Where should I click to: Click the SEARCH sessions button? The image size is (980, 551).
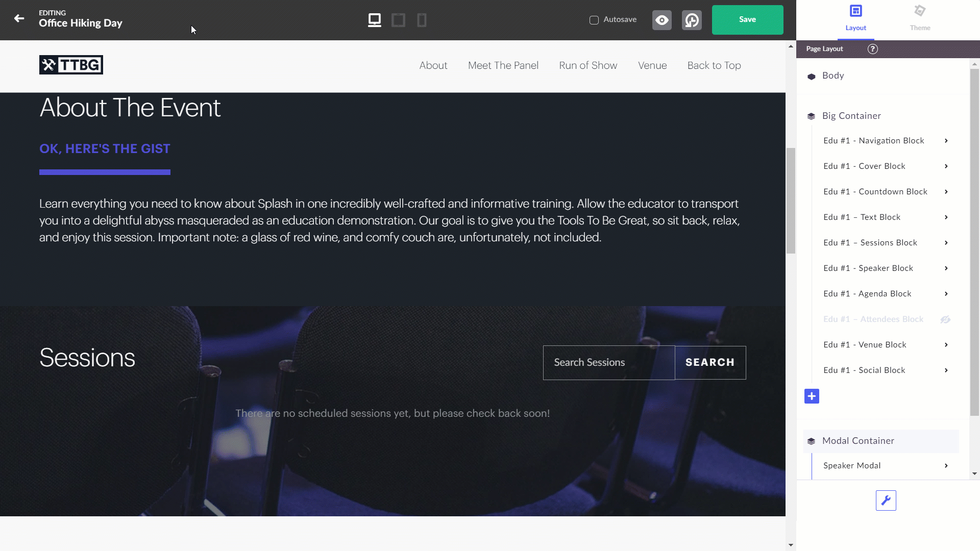click(x=710, y=363)
